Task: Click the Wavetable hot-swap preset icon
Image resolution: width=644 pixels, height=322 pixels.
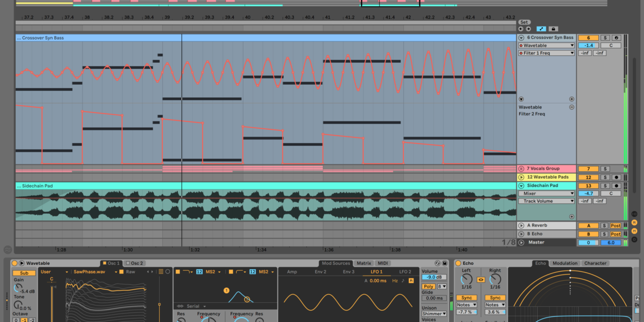Action: [437, 263]
